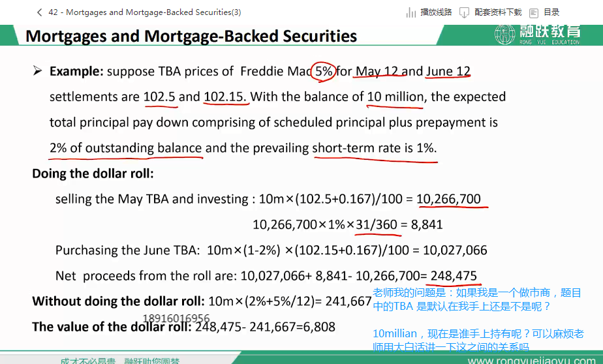Click the back chevron arrow
Viewport: 603px width, 364px height.
tap(40, 12)
